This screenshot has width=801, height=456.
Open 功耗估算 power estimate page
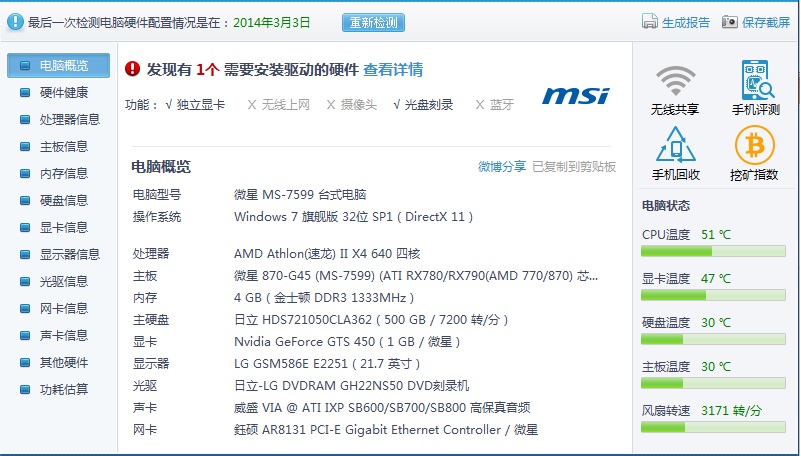(x=64, y=390)
